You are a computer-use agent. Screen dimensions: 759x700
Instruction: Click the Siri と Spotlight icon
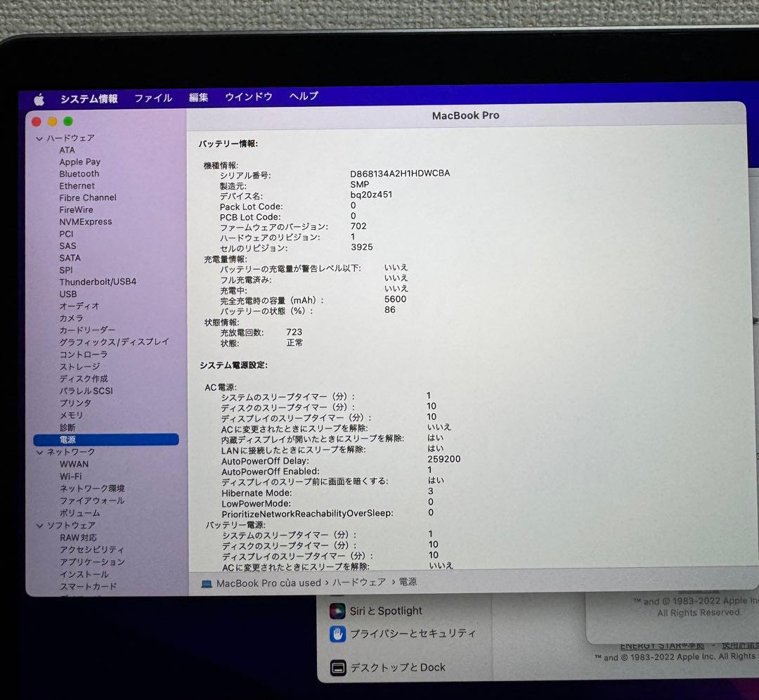point(339,611)
